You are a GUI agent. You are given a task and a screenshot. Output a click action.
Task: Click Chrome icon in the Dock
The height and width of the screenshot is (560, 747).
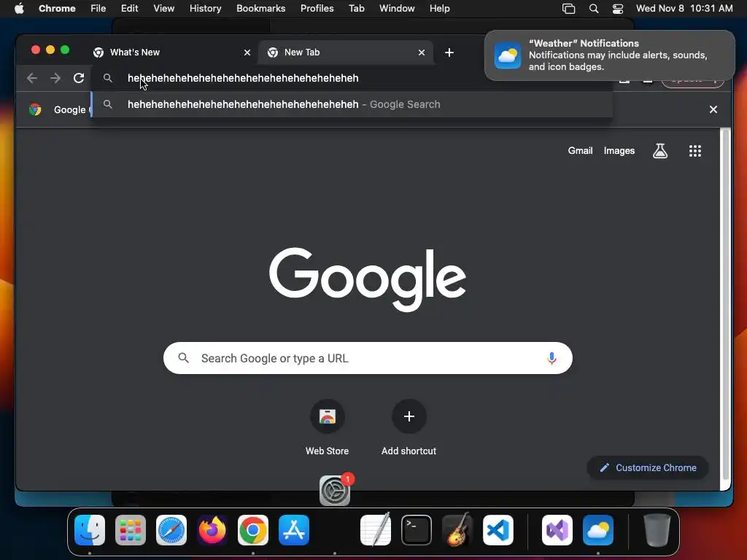coord(253,530)
